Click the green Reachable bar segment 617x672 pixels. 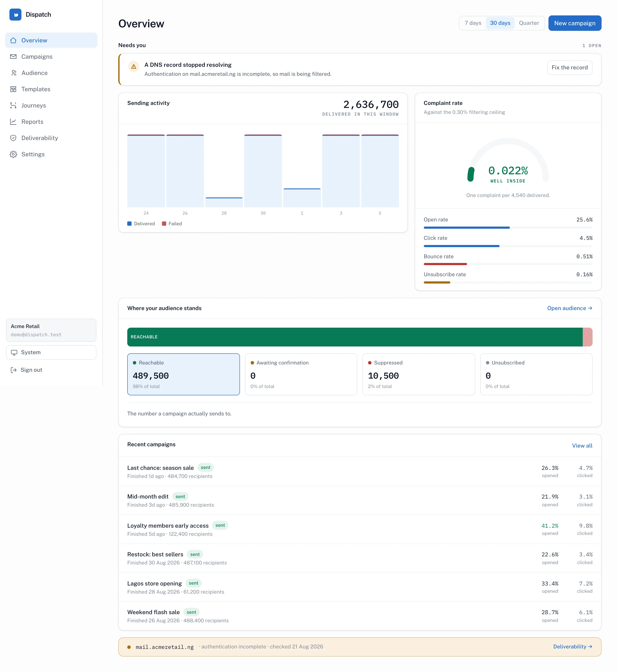pos(355,337)
